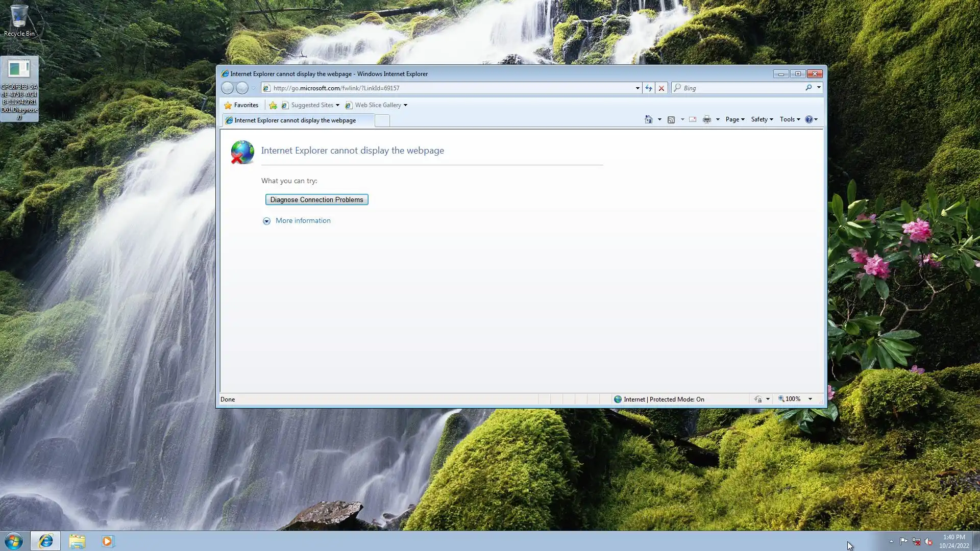Click the Home page icon

648,119
